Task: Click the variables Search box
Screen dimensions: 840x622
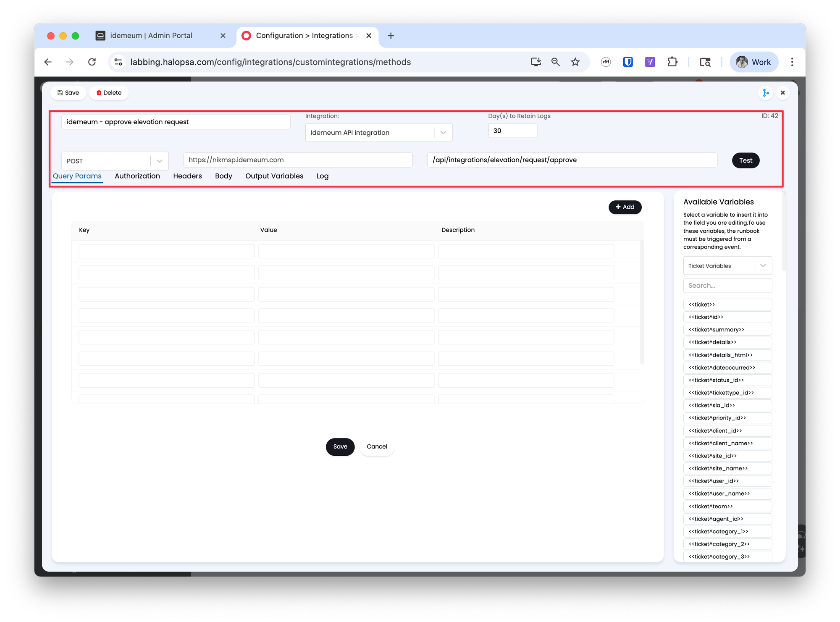Action: pyautogui.click(x=727, y=286)
